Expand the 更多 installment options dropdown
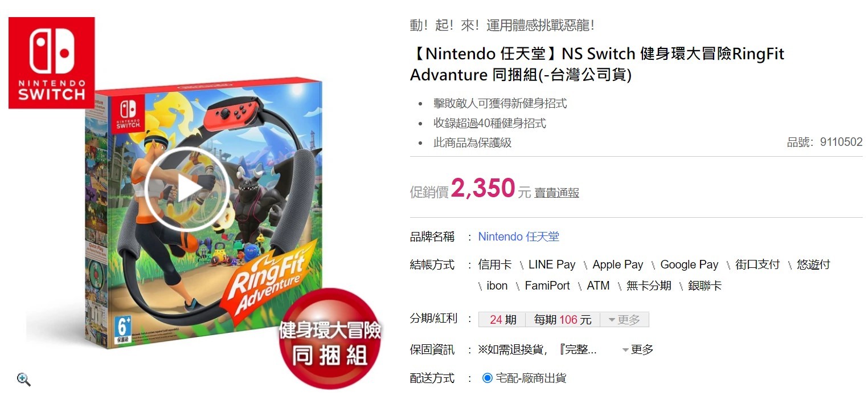The image size is (868, 395). [x=624, y=320]
